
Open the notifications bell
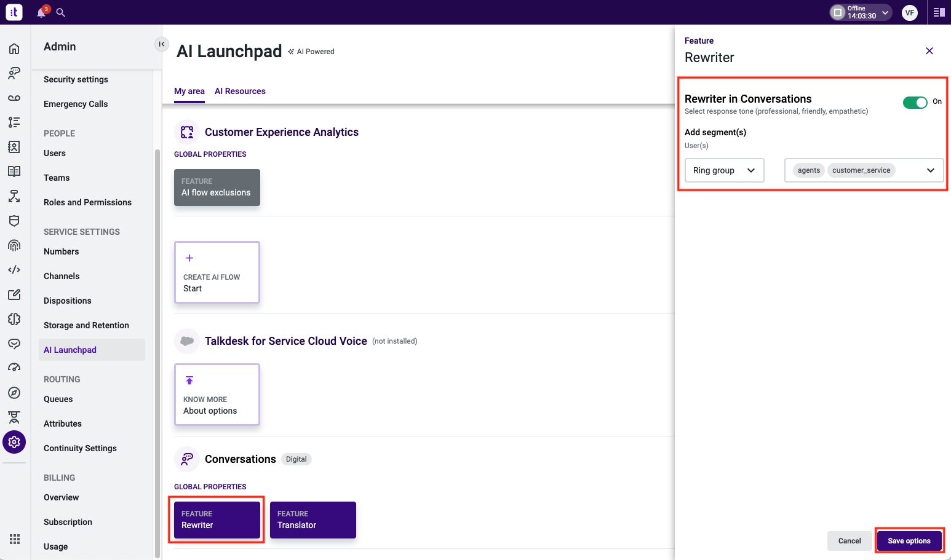point(42,12)
